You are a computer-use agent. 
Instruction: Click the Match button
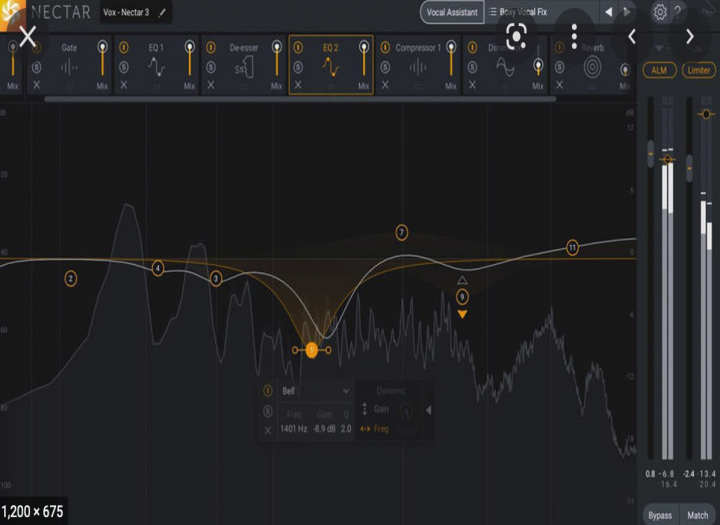point(698,515)
